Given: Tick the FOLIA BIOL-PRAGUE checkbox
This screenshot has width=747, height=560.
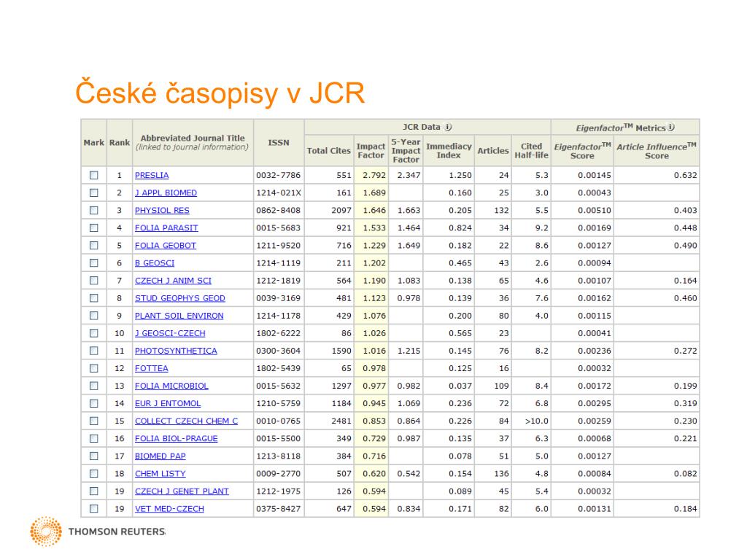Looking at the screenshot, I should tap(94, 438).
